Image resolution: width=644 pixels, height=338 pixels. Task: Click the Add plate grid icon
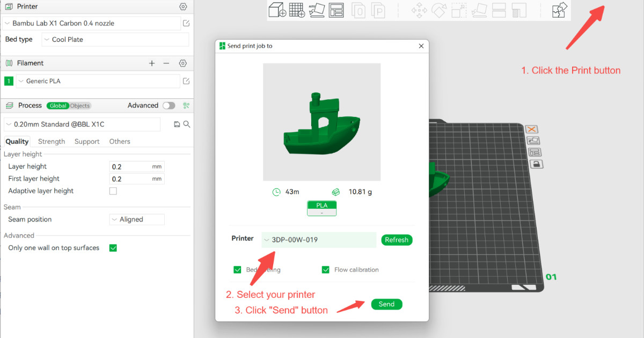coord(297,10)
